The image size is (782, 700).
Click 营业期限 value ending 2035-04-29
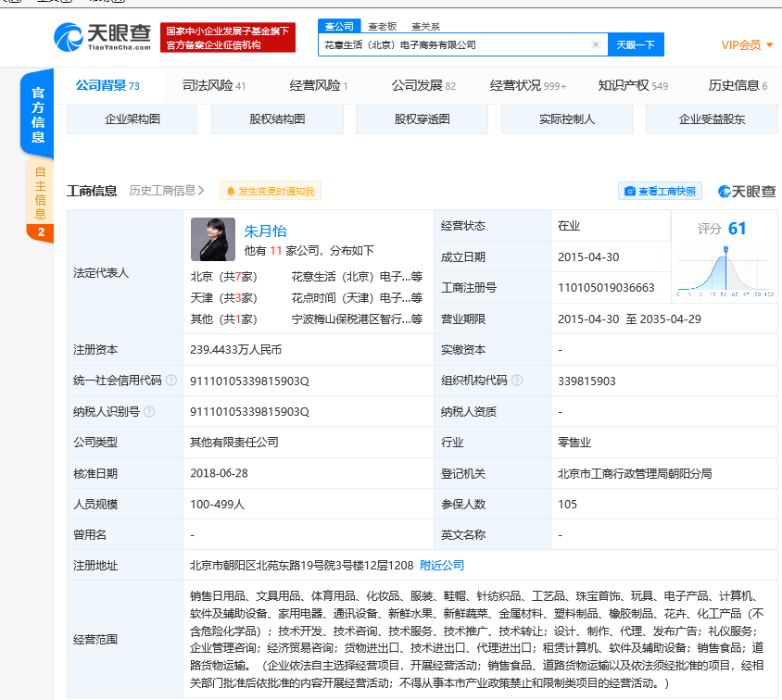[x=629, y=319]
